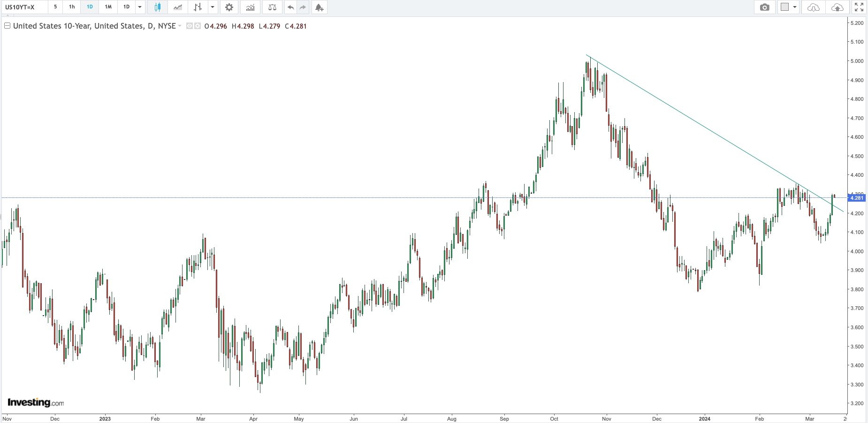Enter fullscreen mode
The width and height of the screenshot is (868, 423).
point(859,7)
